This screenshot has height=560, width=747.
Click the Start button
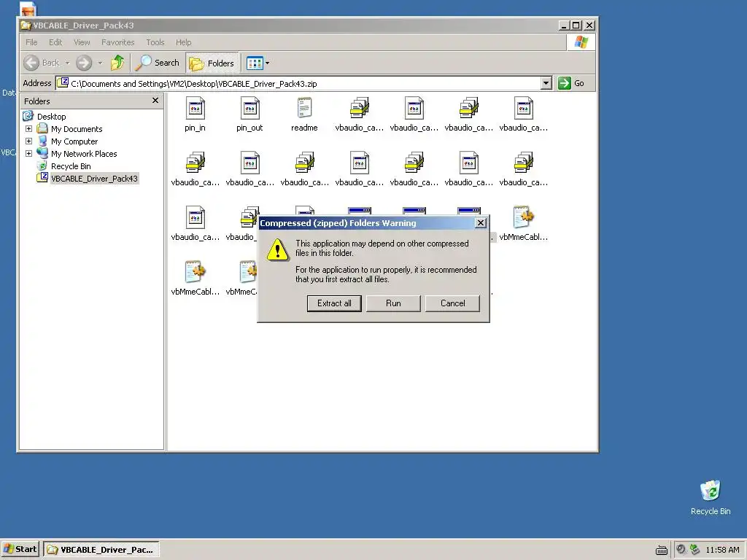pos(20,549)
